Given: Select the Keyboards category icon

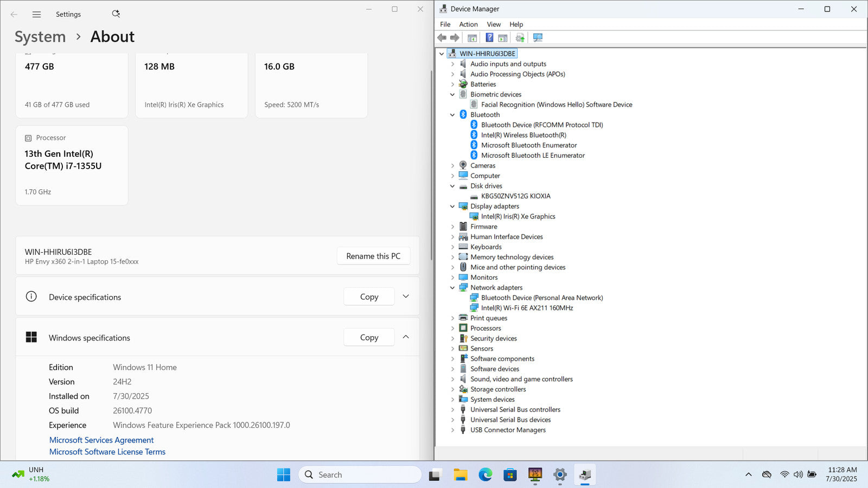Looking at the screenshot, I should pos(463,247).
